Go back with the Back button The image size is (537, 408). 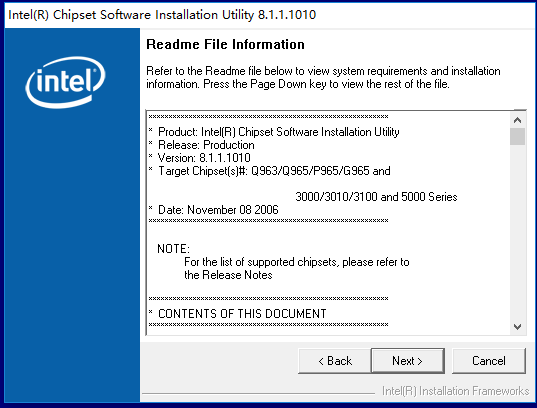[335, 361]
